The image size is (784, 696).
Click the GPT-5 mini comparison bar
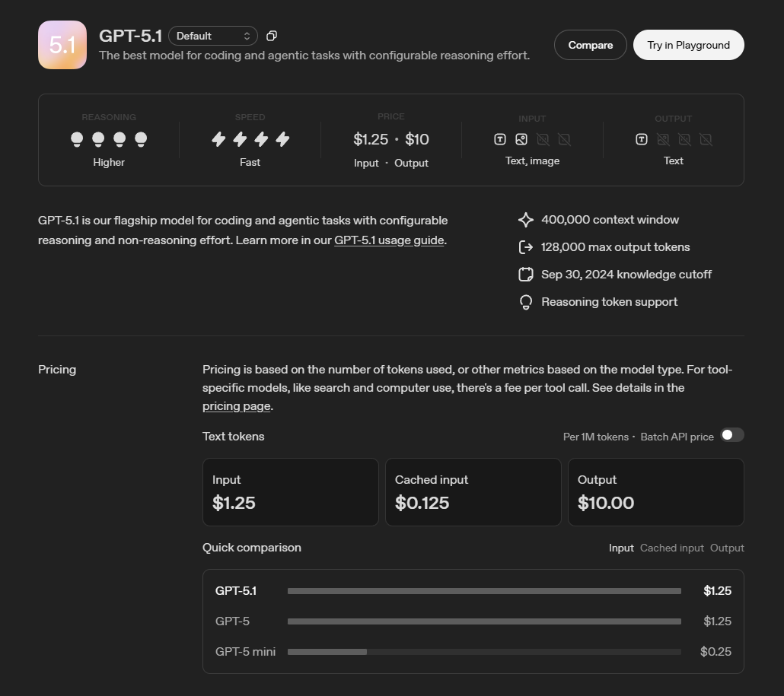point(484,652)
